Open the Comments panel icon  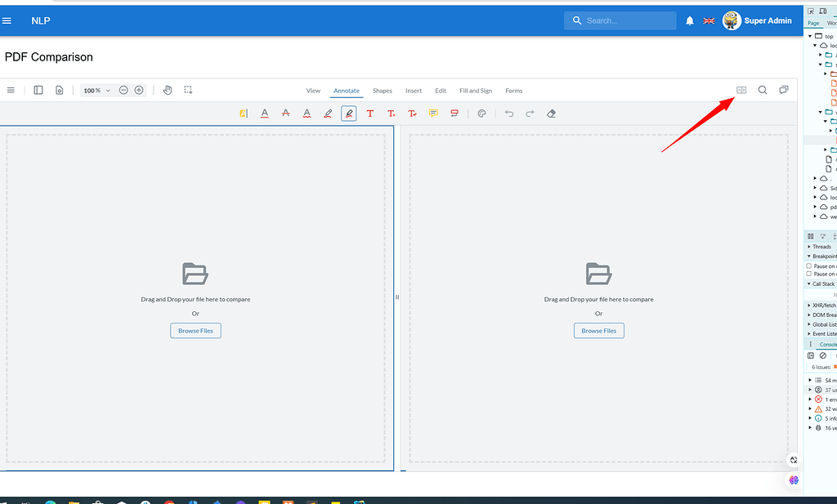coord(784,90)
